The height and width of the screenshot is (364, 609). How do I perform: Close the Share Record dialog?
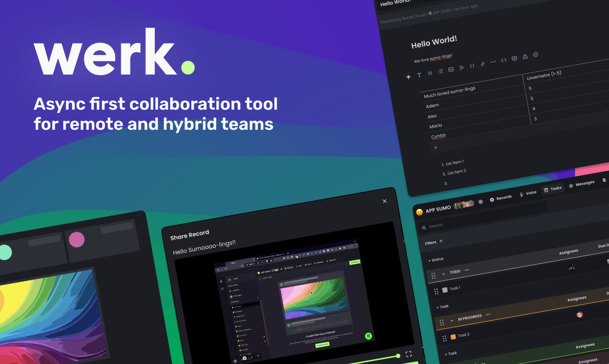[385, 201]
